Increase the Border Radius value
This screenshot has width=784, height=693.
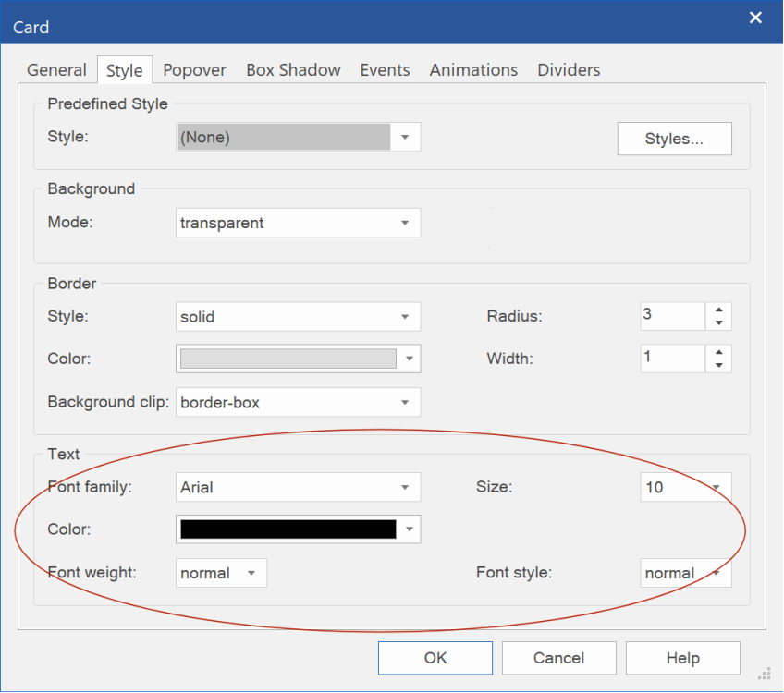click(719, 310)
